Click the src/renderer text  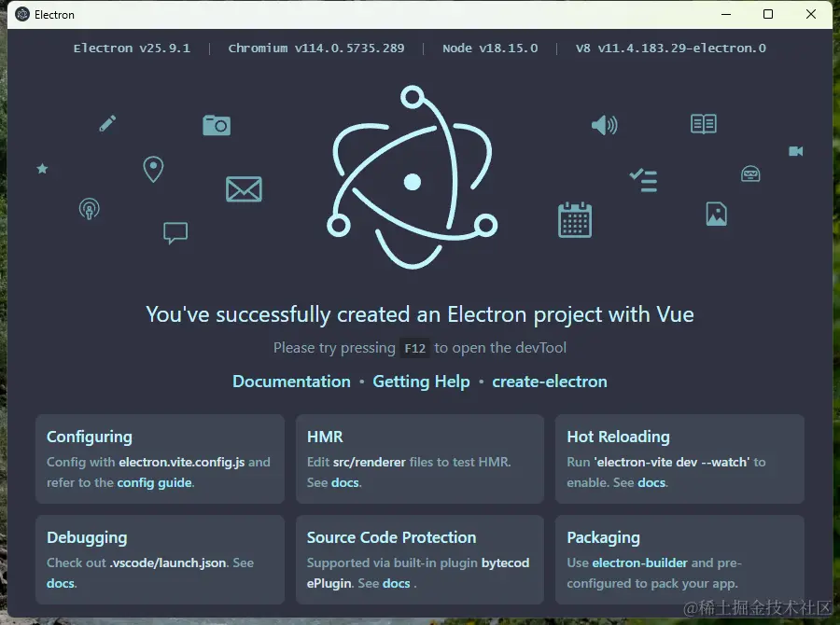tap(369, 462)
